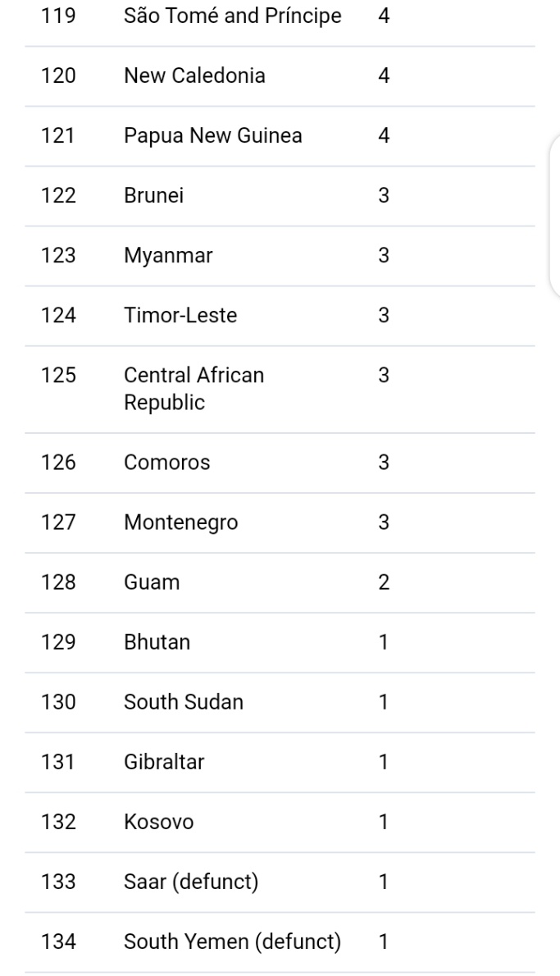Click Central African Republic text
The height and width of the screenshot is (976, 560).
[x=193, y=390]
